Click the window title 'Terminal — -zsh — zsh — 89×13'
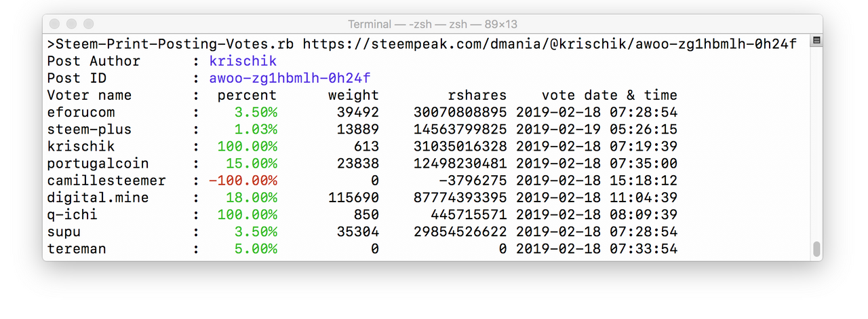This screenshot has width=868, height=319. point(433,24)
